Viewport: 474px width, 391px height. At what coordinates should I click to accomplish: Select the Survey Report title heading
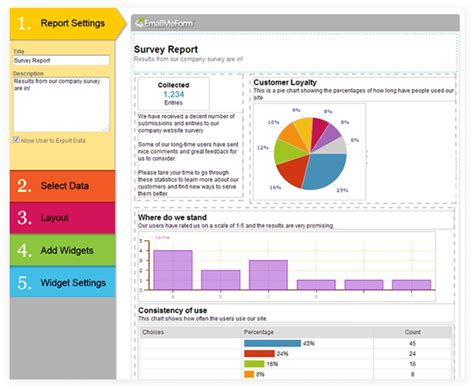point(166,49)
